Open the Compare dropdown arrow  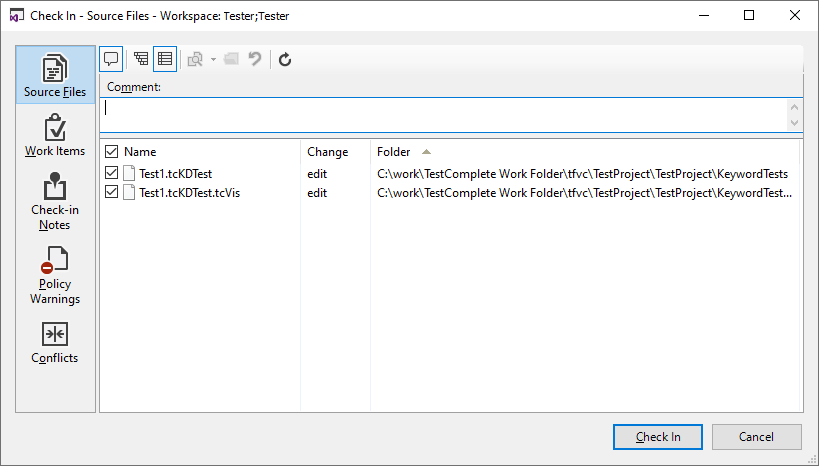[213, 59]
